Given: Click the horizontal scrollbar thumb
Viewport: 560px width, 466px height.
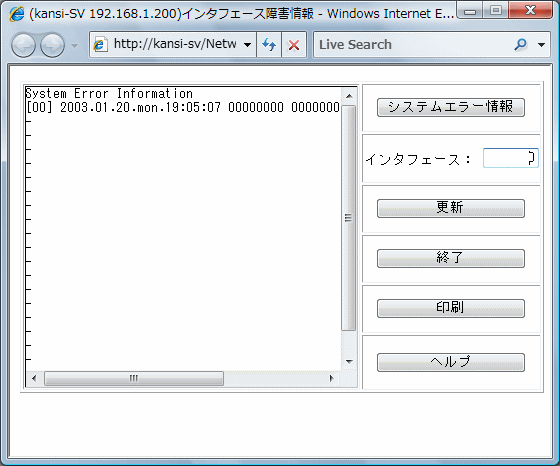Looking at the screenshot, I should [134, 378].
